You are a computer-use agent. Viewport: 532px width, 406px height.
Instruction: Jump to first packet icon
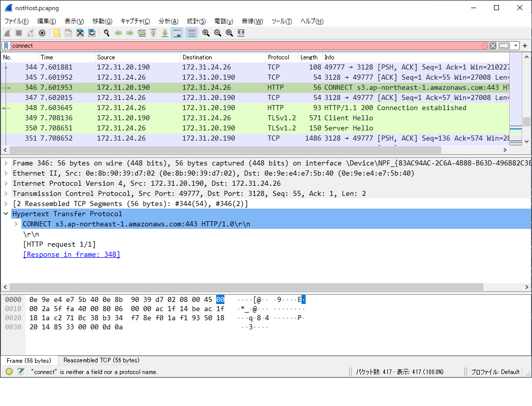(153, 33)
